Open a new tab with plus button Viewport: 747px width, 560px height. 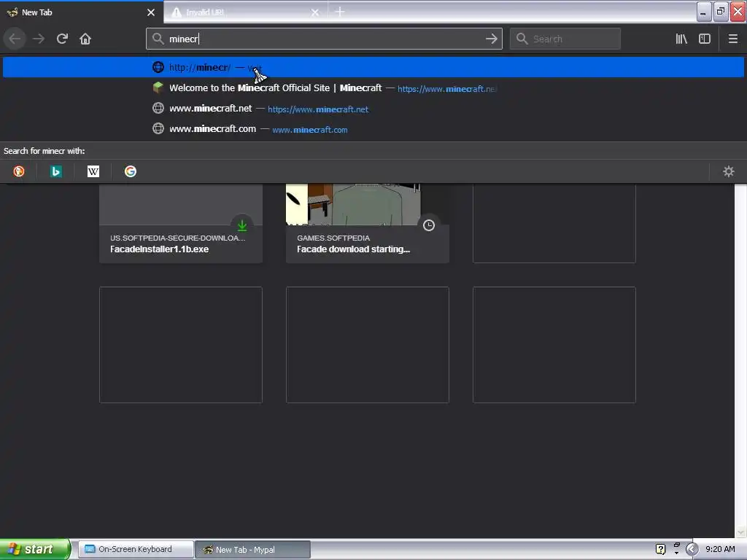tap(340, 12)
